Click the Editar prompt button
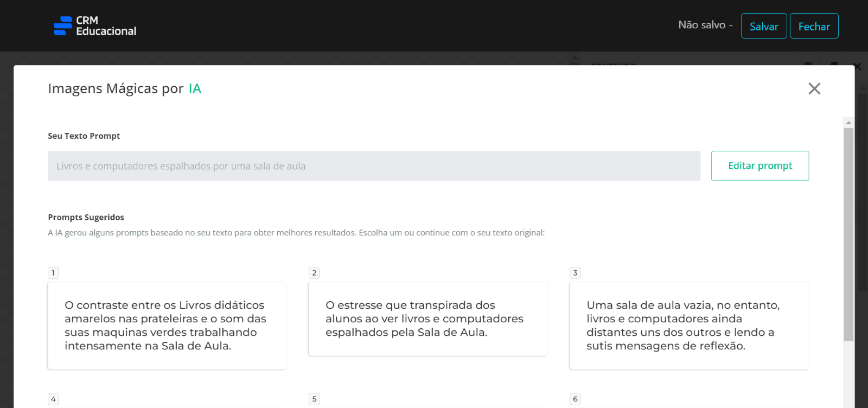 760,166
